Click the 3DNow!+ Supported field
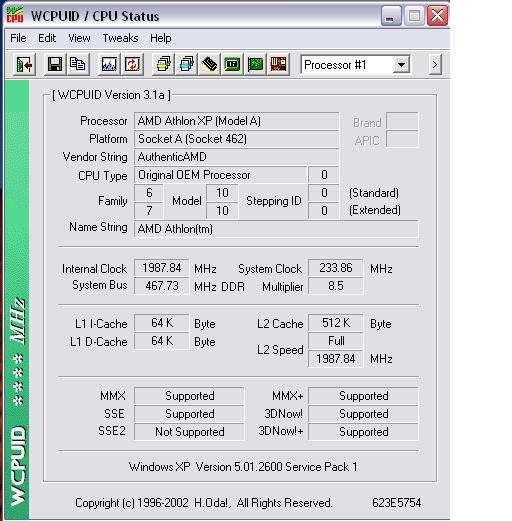The height and width of the screenshot is (521, 512). point(363,432)
